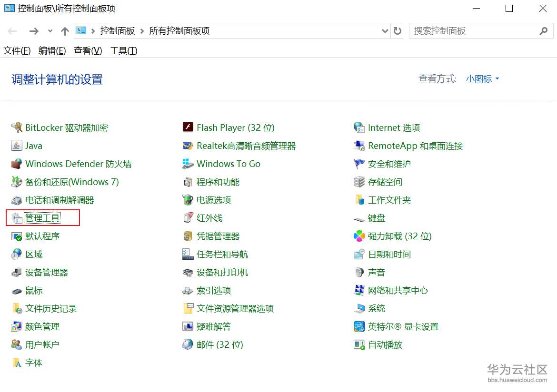The height and width of the screenshot is (392, 557).
Task: Open the 字体 settings
Action: pos(34,363)
